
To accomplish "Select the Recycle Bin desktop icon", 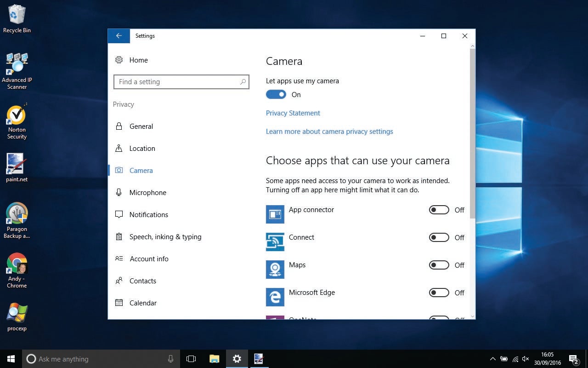I will coord(17,19).
